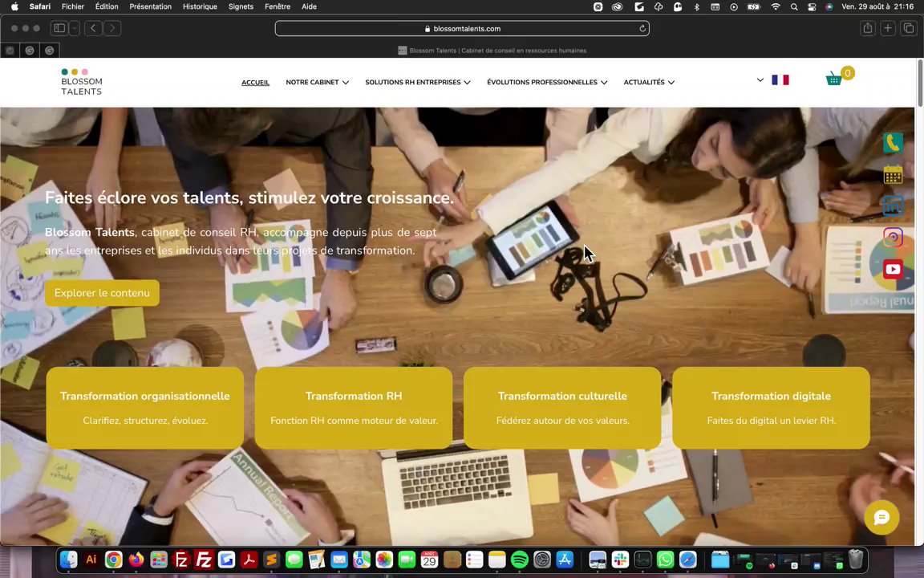Viewport: 924px width, 578px height.
Task: Open the Transformation RH card
Action: [x=354, y=408]
